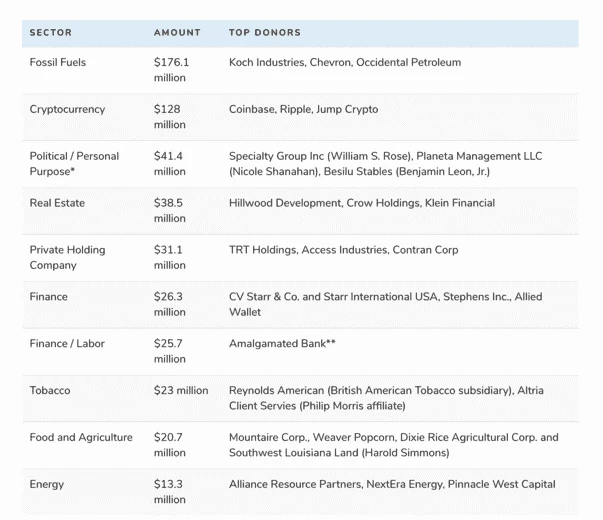The image size is (603, 520).
Task: Select the Tobacco sector cell
Action: pyautogui.click(x=50, y=391)
